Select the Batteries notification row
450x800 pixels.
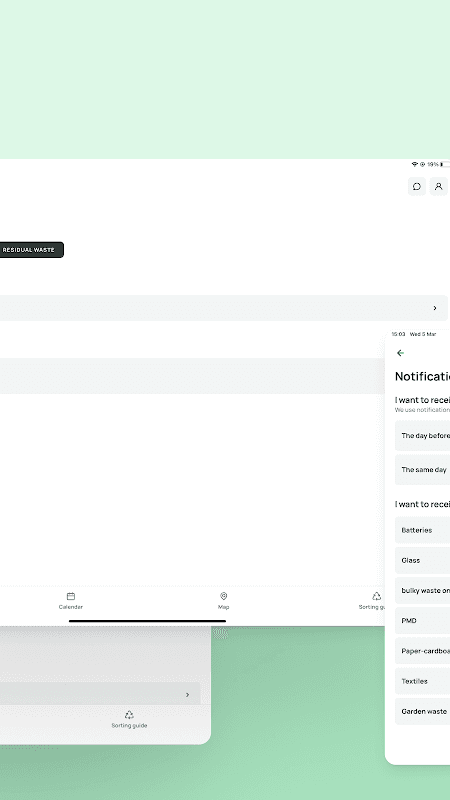[x=422, y=530]
